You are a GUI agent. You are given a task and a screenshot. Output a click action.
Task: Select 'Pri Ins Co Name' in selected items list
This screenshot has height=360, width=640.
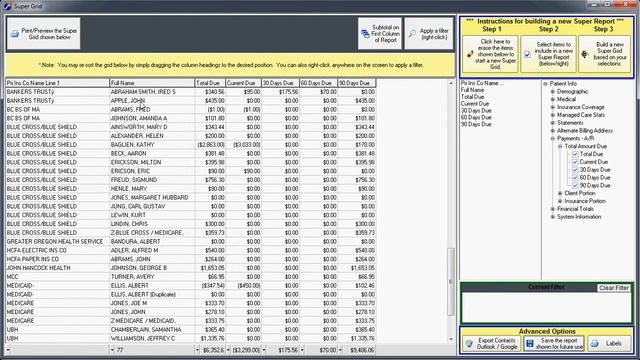coord(482,83)
